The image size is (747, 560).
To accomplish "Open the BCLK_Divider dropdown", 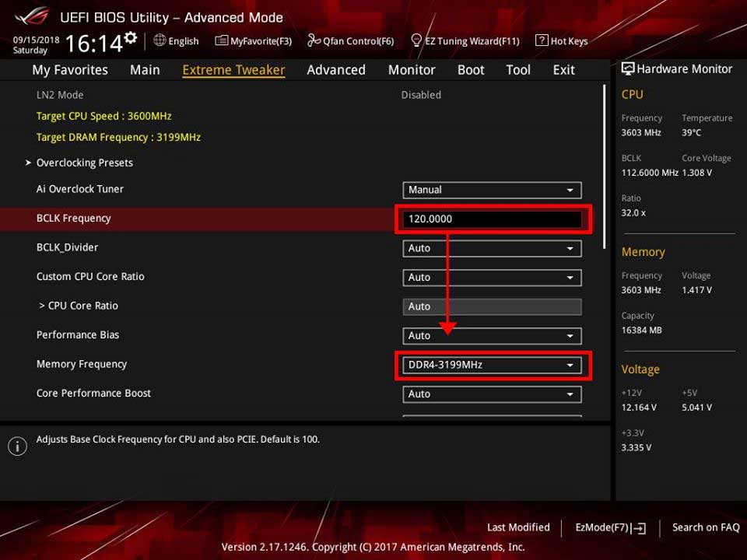I will [x=492, y=248].
